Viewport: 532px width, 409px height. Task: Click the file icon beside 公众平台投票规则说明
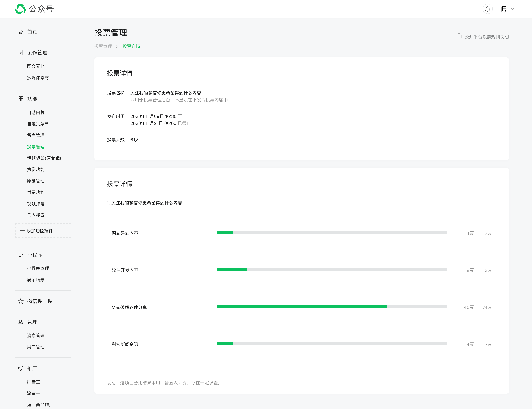click(x=459, y=36)
